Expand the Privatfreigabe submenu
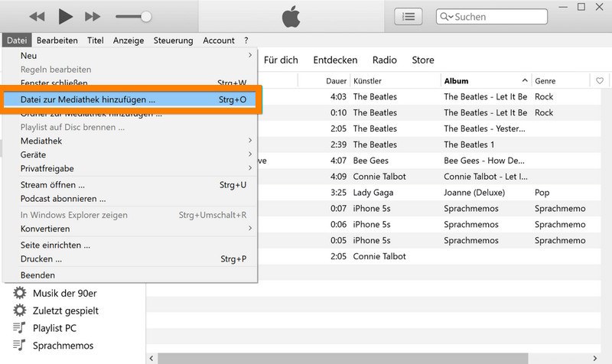Image resolution: width=612 pixels, height=364 pixels. 130,168
